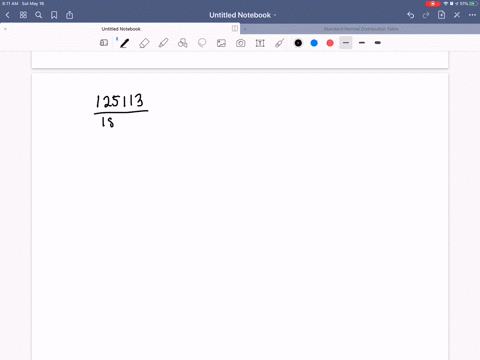
Task: Tap the handwritten 18 denominator
Action: [108, 122]
